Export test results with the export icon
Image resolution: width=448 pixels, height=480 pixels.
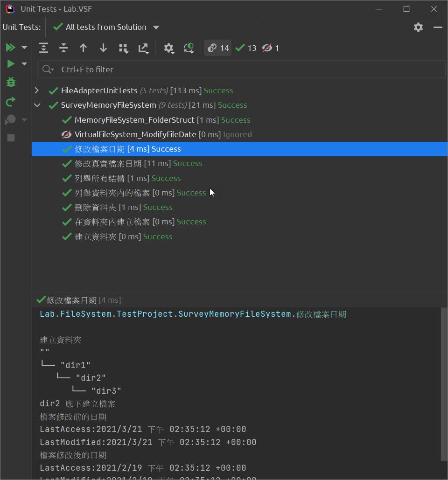click(143, 49)
